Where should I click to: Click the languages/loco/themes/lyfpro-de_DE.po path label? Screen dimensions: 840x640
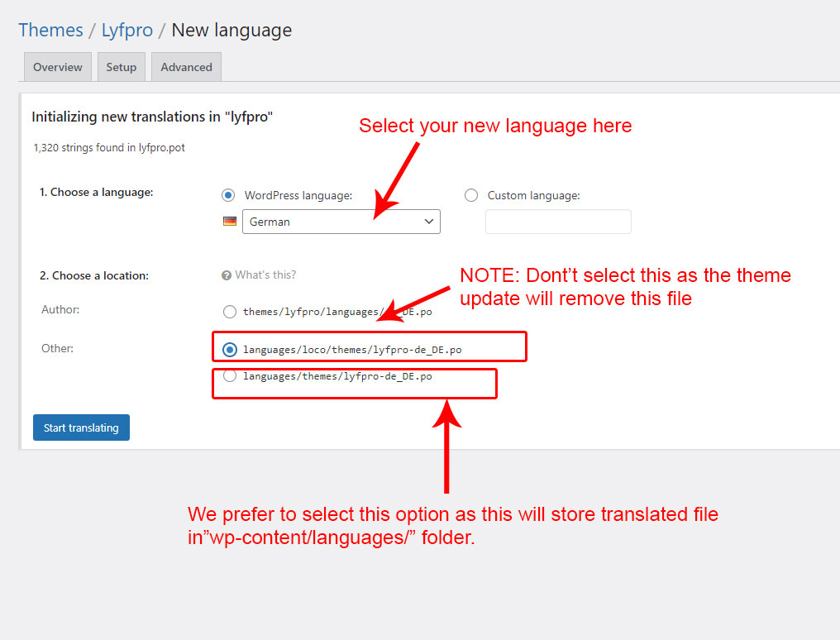coord(352,350)
